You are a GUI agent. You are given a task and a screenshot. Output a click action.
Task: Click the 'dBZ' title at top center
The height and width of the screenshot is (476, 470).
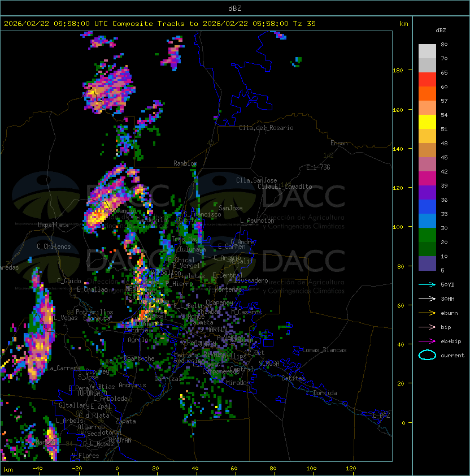coord(235,8)
